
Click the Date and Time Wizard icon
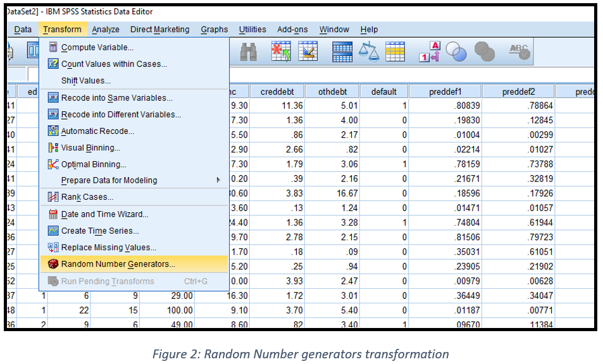pos(53,214)
